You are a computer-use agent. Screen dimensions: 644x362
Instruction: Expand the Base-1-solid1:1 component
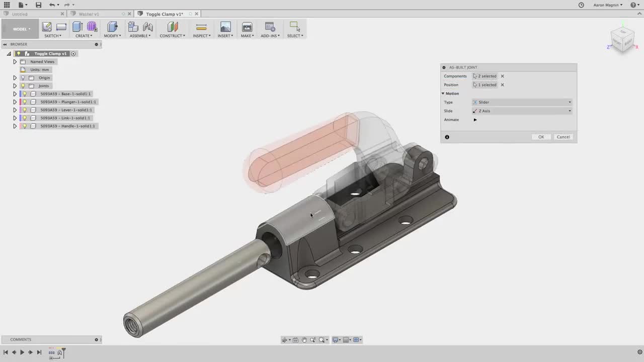(x=15, y=94)
